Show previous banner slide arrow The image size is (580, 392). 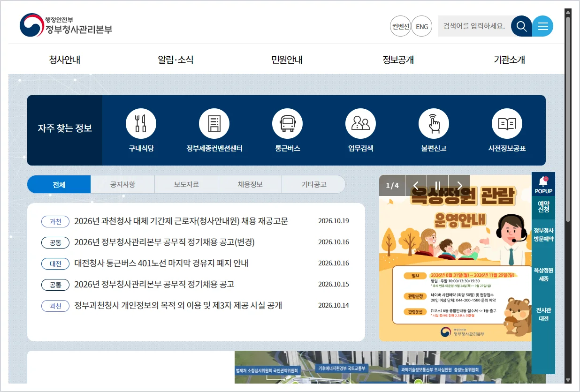click(x=416, y=185)
